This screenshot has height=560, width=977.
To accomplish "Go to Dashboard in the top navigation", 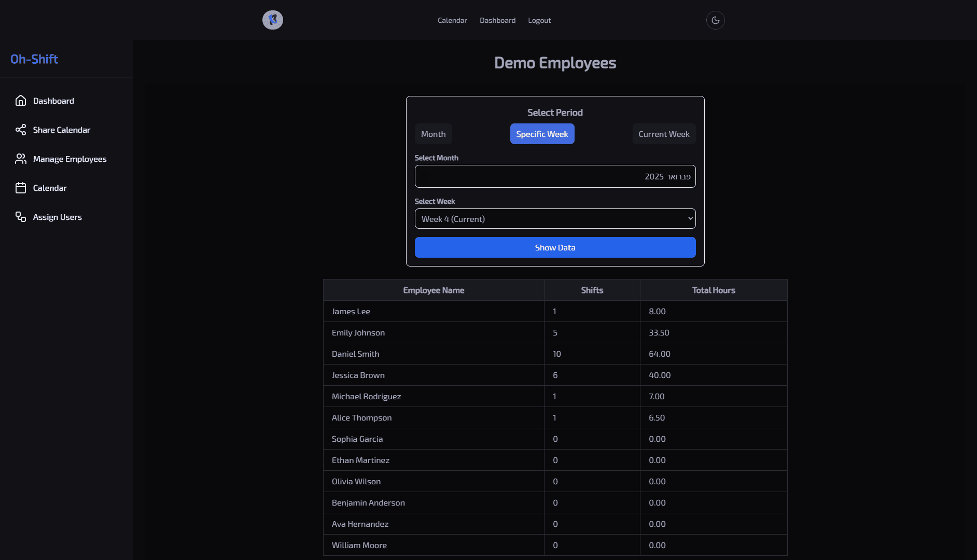I will click(x=497, y=20).
